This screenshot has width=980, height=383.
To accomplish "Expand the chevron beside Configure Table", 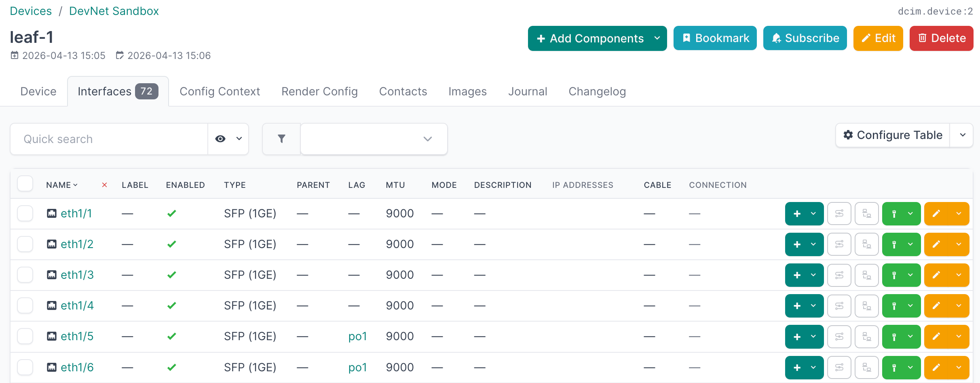I will pos(963,135).
